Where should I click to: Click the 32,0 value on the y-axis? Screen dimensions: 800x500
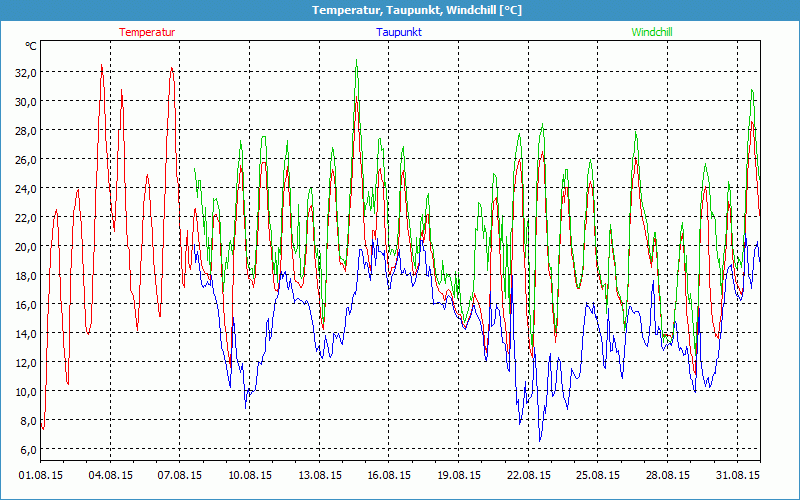tap(23, 72)
